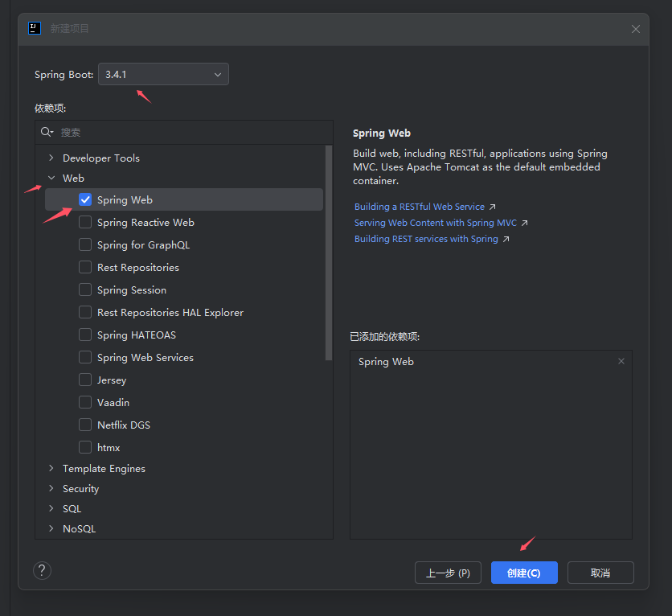Click the Web category label
The height and width of the screenshot is (616, 672).
click(73, 179)
